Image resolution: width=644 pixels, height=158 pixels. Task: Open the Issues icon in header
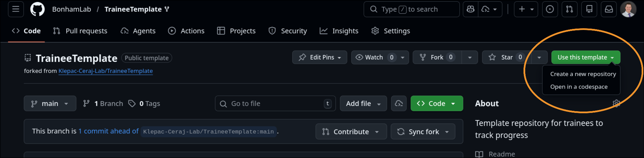click(x=550, y=9)
